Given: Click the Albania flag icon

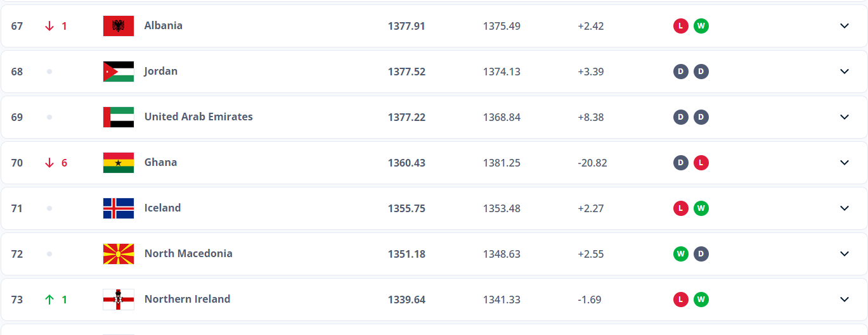Looking at the screenshot, I should coord(119,26).
